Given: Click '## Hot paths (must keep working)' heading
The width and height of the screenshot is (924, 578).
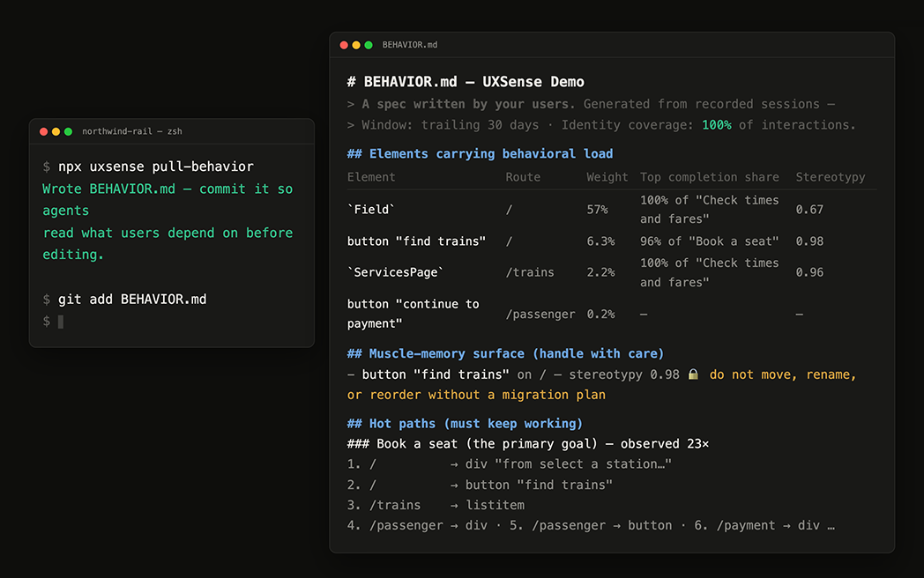Looking at the screenshot, I should click(465, 424).
